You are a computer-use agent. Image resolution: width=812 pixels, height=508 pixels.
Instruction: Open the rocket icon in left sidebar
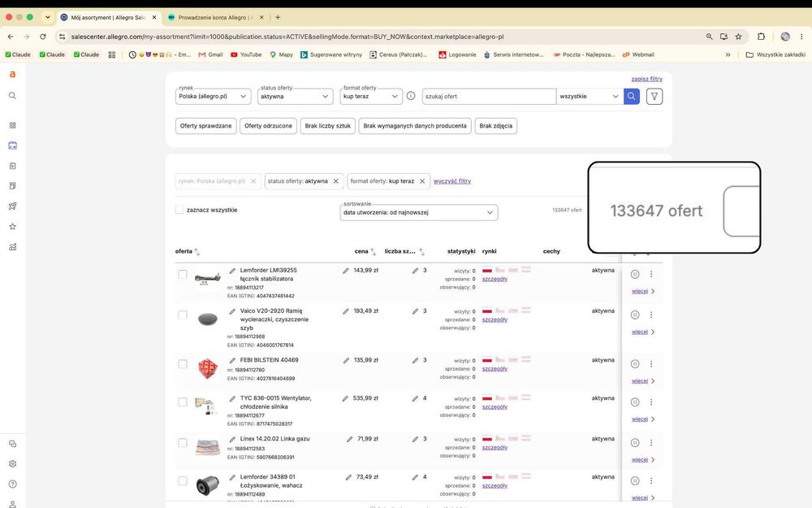[12, 206]
